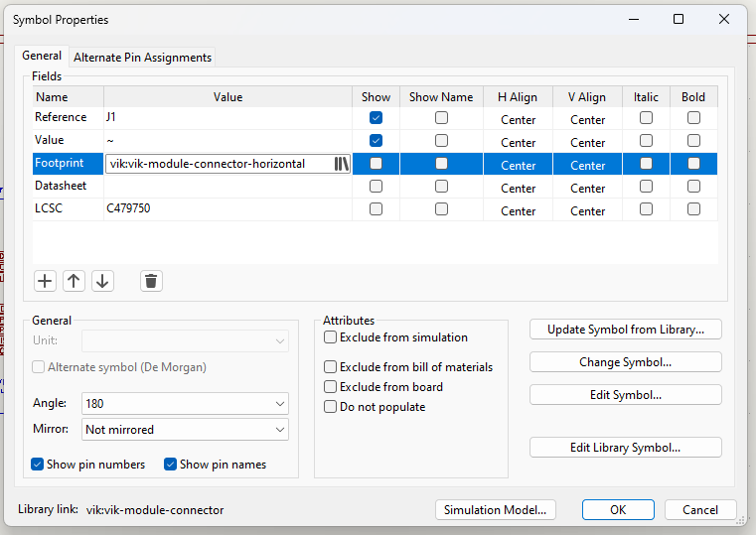The height and width of the screenshot is (535, 756).
Task: Open footprint library browser icon
Action: click(342, 164)
